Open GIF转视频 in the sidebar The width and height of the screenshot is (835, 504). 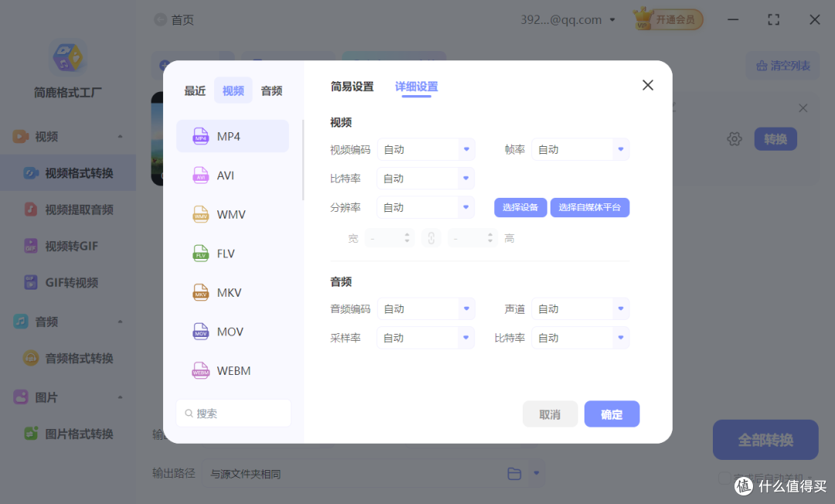[68, 283]
